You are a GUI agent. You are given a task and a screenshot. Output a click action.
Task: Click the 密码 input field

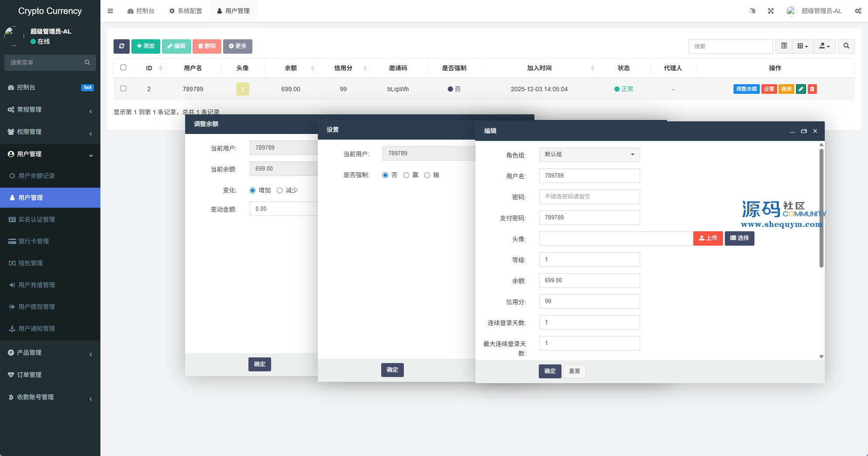click(x=589, y=196)
